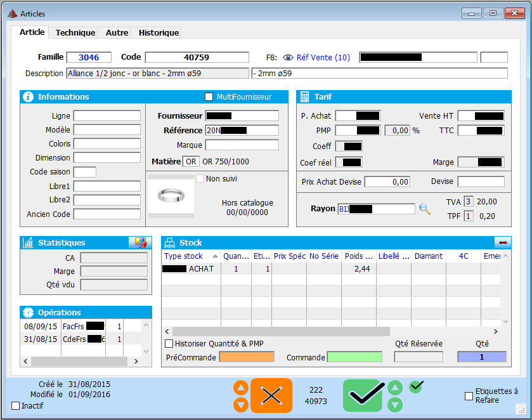Select the 31/08/15 CdeFrs operation row
The height and width of the screenshot is (420, 532).
pyautogui.click(x=81, y=339)
